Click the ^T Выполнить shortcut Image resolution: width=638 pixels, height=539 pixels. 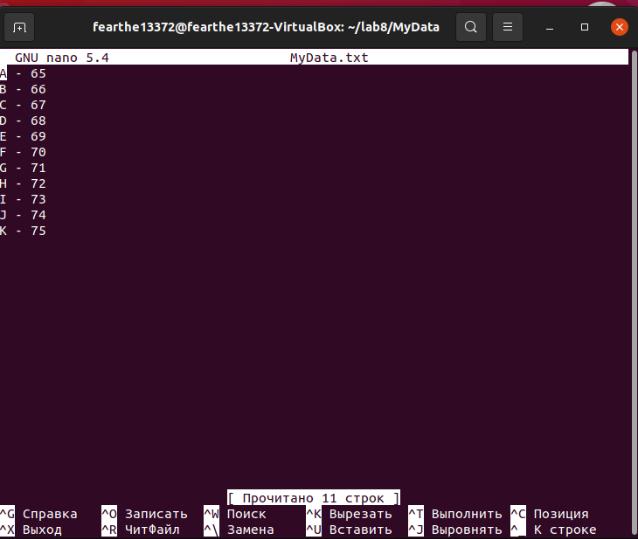455,514
